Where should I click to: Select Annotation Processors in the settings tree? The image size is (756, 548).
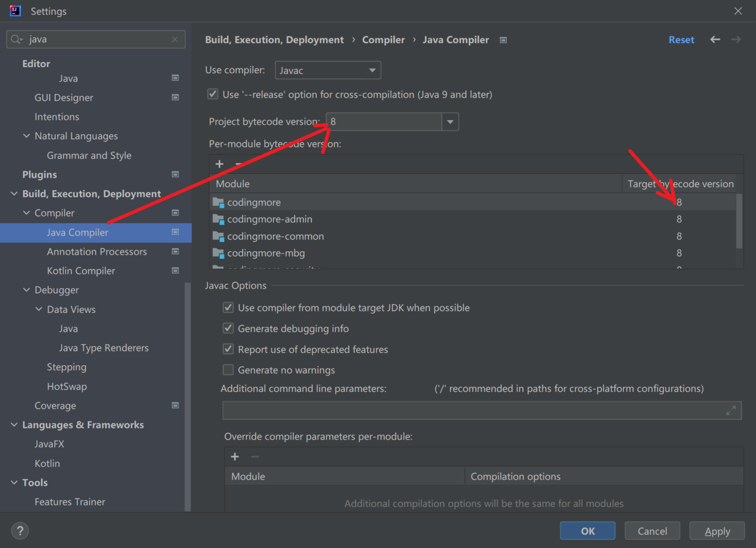(x=96, y=251)
